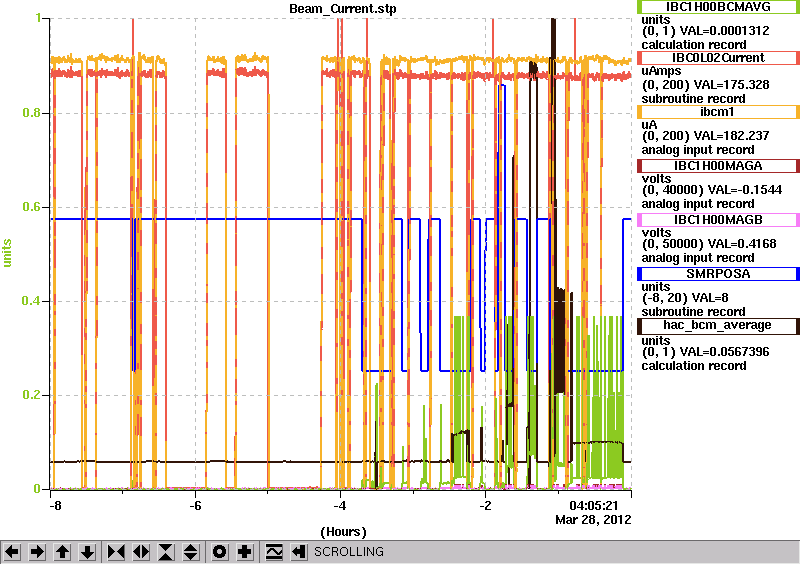800x564 pixels.
Task: Shift the plot up with the up arrow
Action: tap(62, 552)
